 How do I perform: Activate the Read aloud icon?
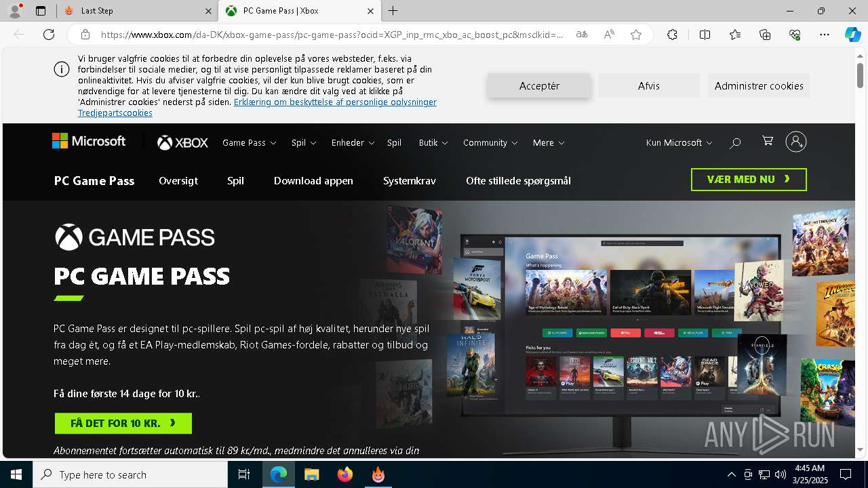click(609, 35)
